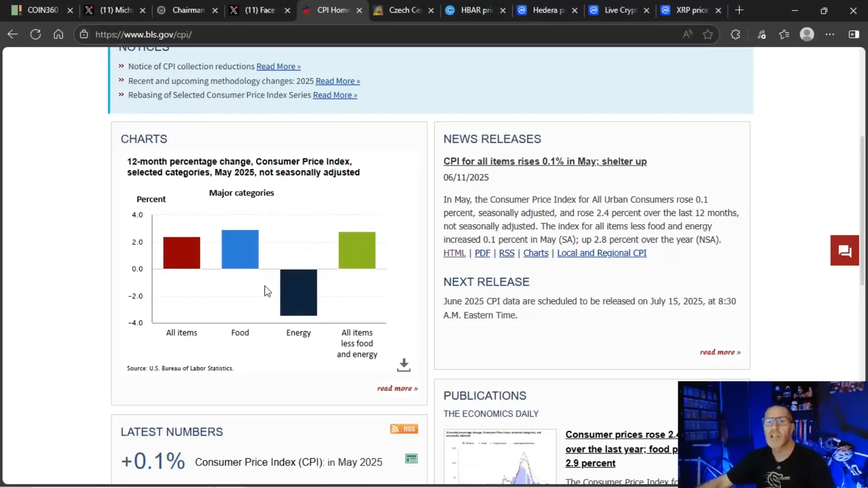Open the browser home page icon
The width and height of the screenshot is (868, 488).
pos(58,34)
